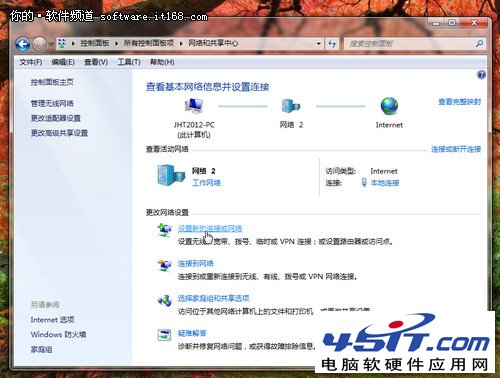Expand the arrow after 控制面板 breadcrumb

(x=116, y=43)
